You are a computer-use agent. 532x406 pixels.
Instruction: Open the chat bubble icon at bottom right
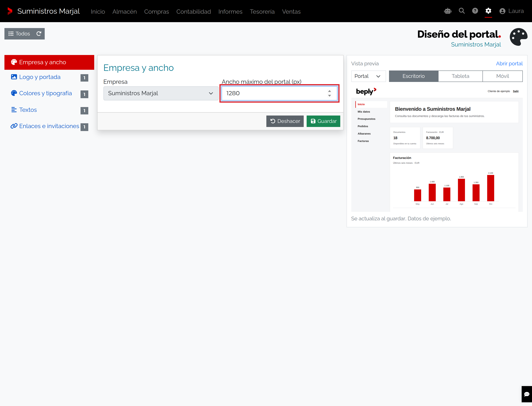(527, 394)
